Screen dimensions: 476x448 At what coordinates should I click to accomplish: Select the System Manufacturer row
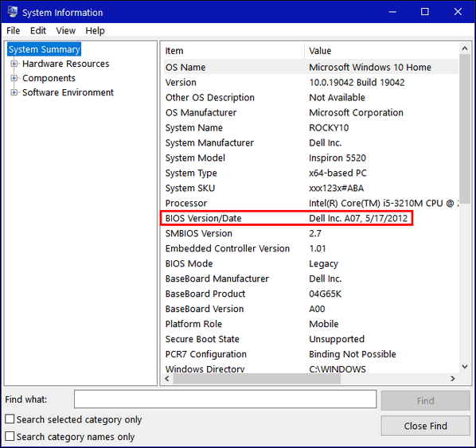(x=311, y=142)
